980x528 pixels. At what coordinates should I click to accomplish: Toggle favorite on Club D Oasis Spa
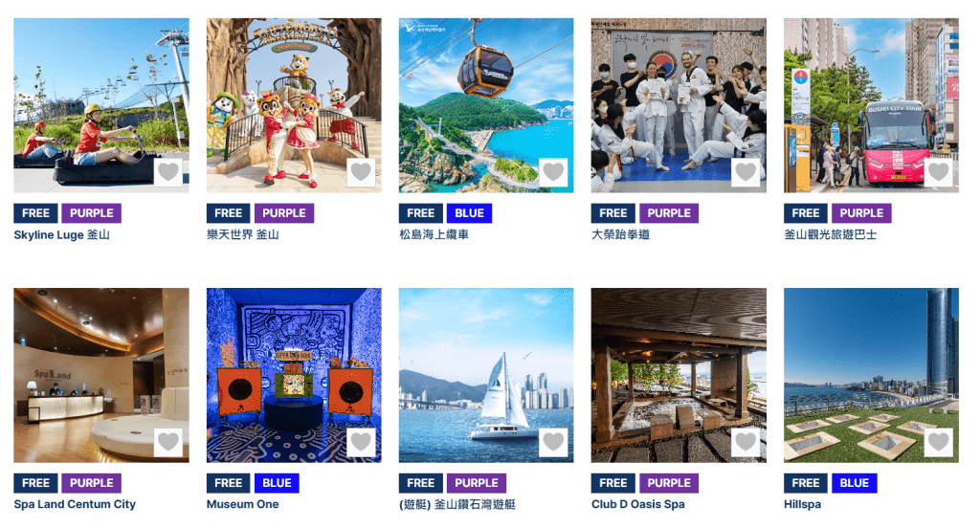(746, 442)
